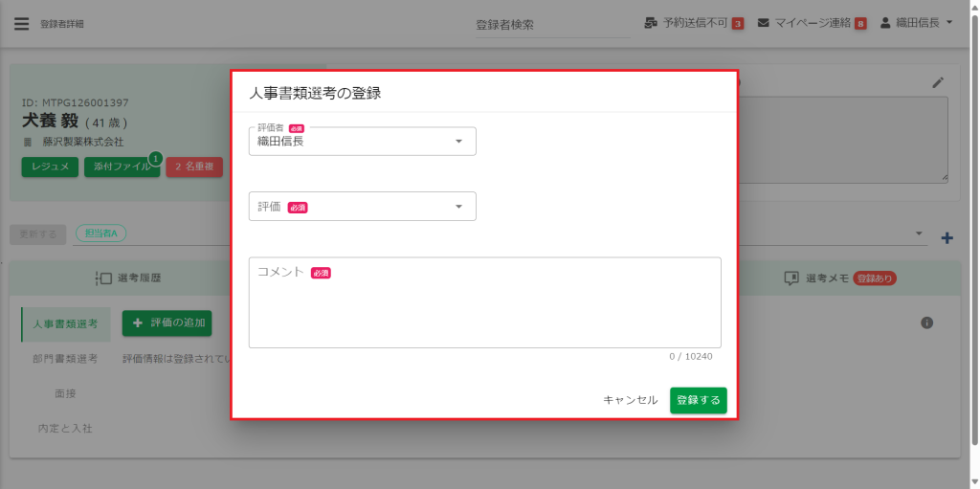Click the 登録する button

tap(698, 400)
